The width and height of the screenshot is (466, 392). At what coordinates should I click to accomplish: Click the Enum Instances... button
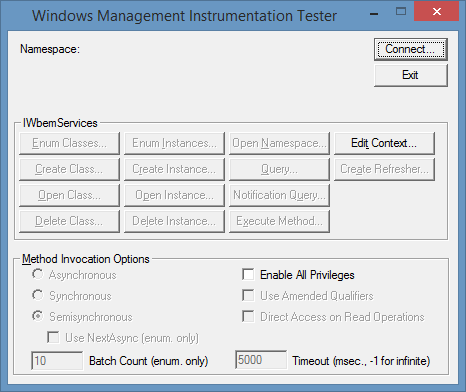(x=174, y=143)
